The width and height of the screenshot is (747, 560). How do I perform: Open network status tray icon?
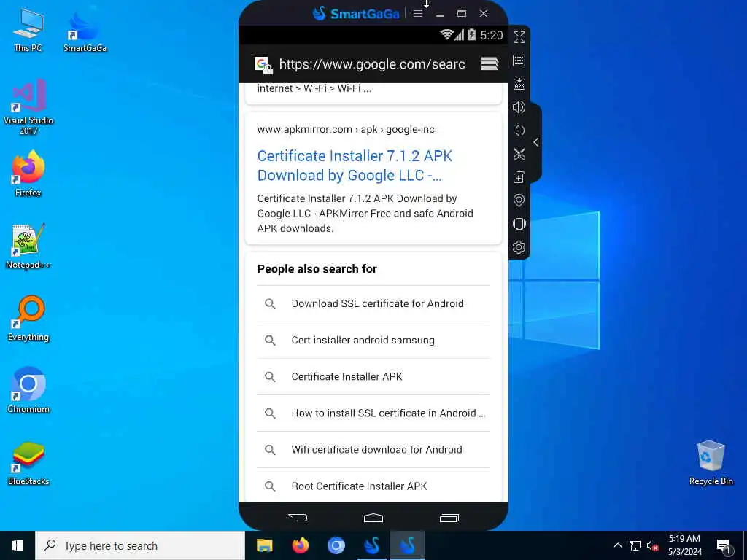point(635,545)
